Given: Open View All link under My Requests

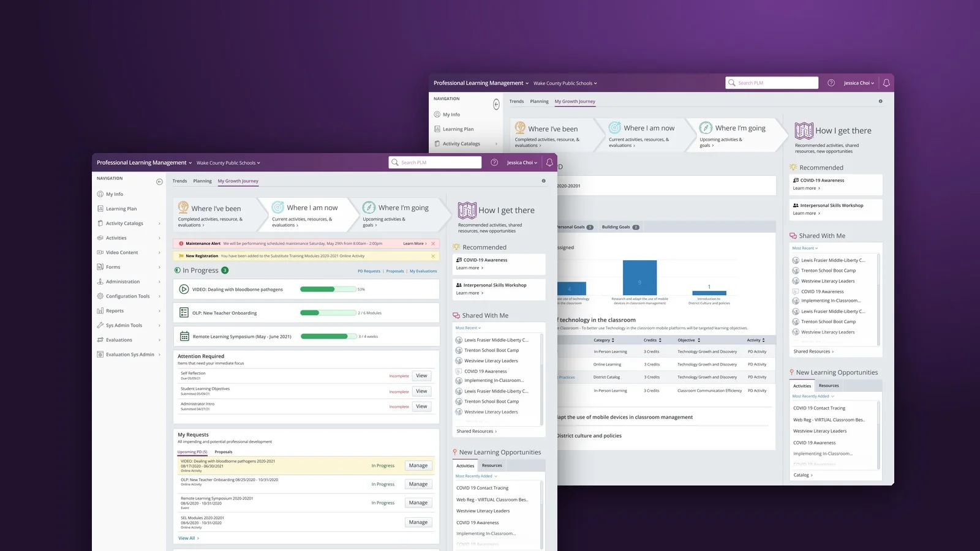Looking at the screenshot, I should pyautogui.click(x=189, y=538).
